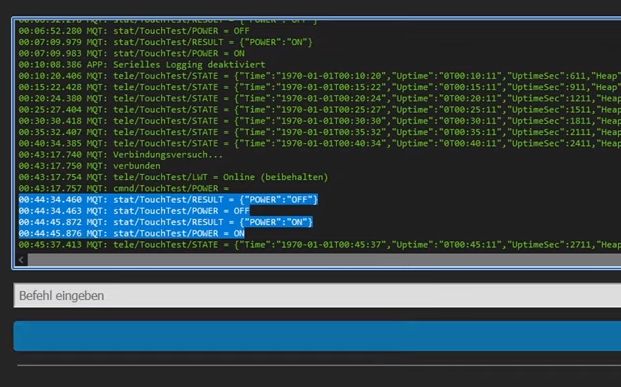Screen dimensions: 621x387
Task: Click the 00:20:24.380 tele/TouchTest/STATE line
Action: tap(320, 98)
